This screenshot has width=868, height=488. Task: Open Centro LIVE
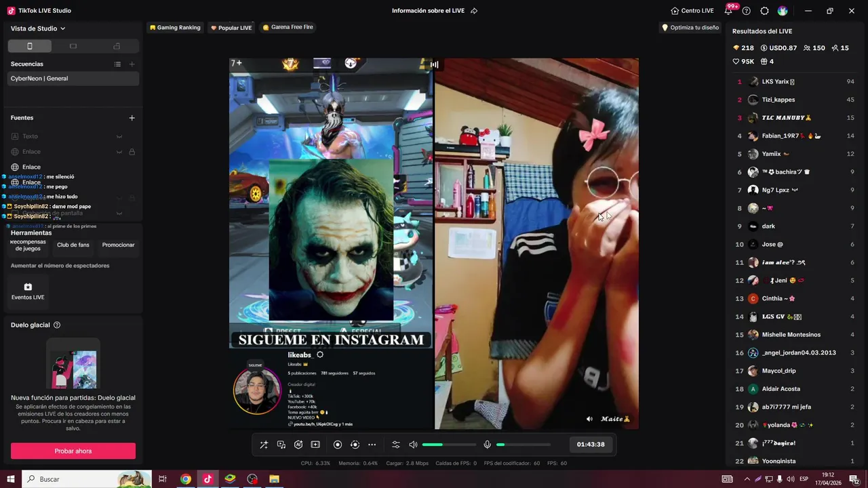(x=692, y=11)
